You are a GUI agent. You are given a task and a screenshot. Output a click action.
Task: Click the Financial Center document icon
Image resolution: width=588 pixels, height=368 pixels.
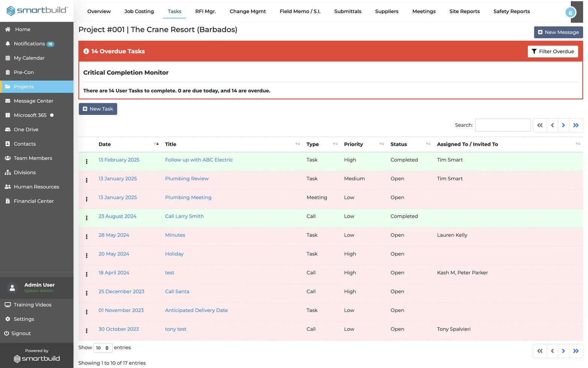pos(7,201)
